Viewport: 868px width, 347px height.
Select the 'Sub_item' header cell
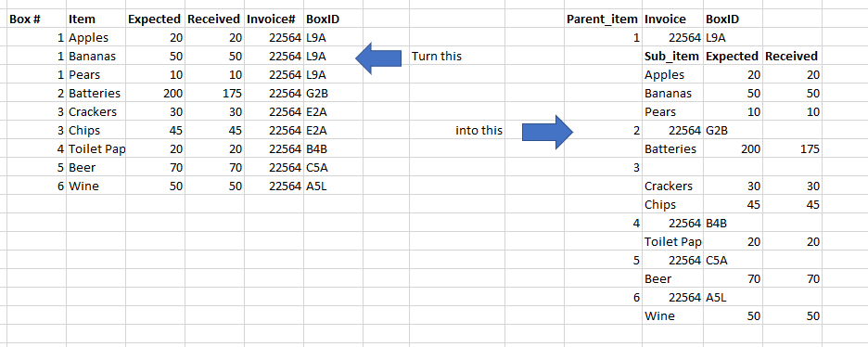tap(673, 57)
